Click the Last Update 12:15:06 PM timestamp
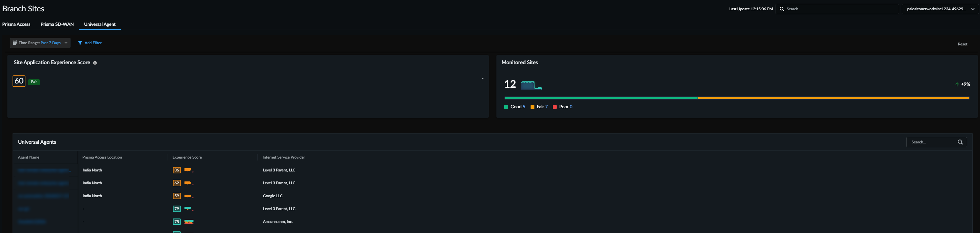Screen dimensions: 980x233 point(750,9)
